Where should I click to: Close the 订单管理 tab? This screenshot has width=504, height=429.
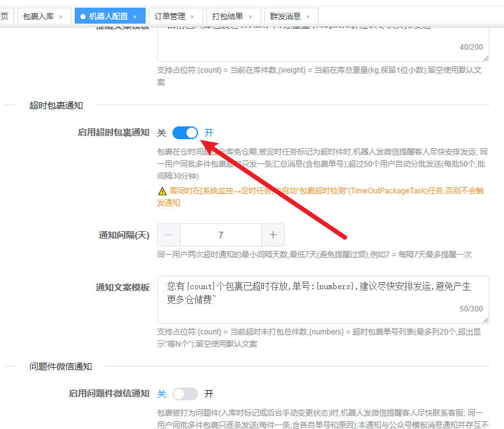point(192,17)
